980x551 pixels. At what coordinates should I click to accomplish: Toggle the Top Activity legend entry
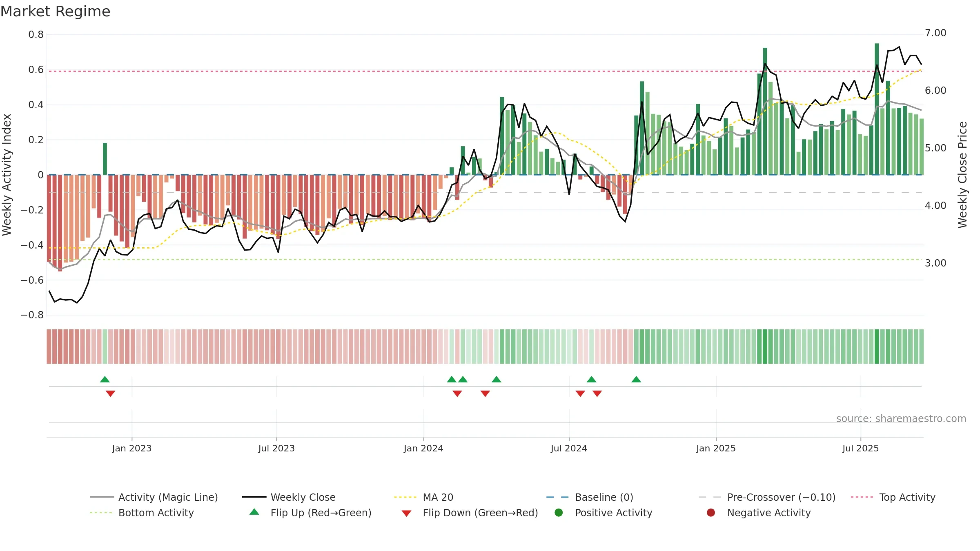[x=893, y=497]
